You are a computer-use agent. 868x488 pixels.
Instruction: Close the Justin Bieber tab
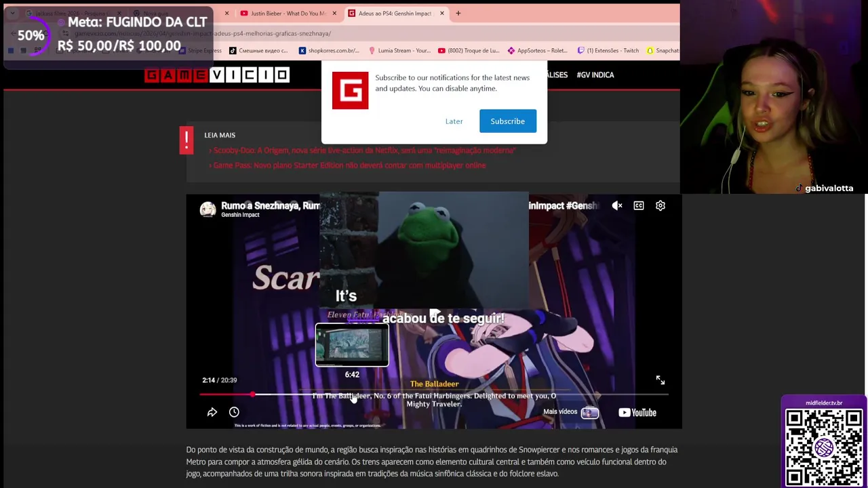[334, 13]
